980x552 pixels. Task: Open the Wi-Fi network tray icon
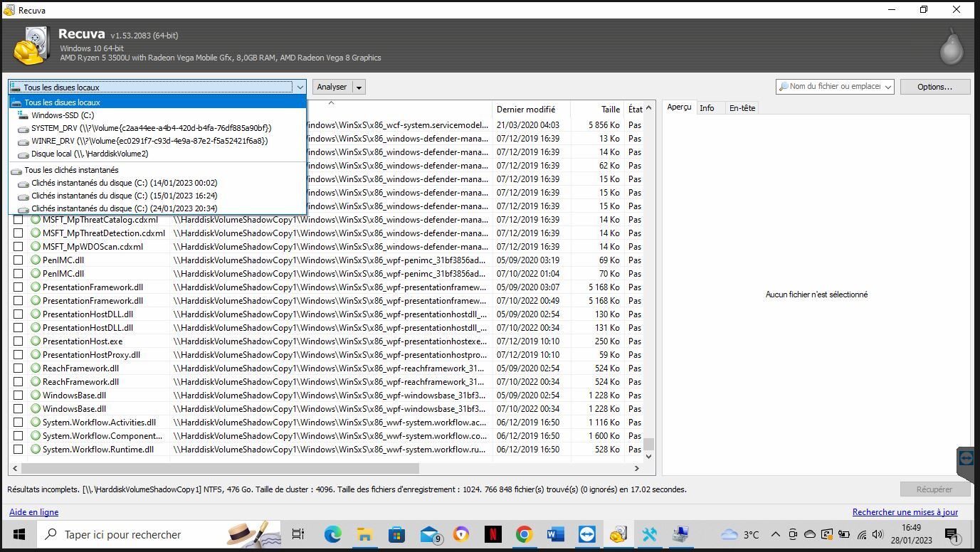(x=861, y=534)
